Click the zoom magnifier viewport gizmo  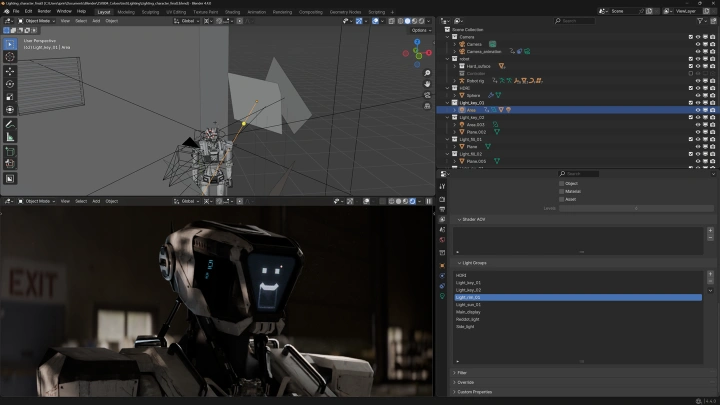(427, 72)
